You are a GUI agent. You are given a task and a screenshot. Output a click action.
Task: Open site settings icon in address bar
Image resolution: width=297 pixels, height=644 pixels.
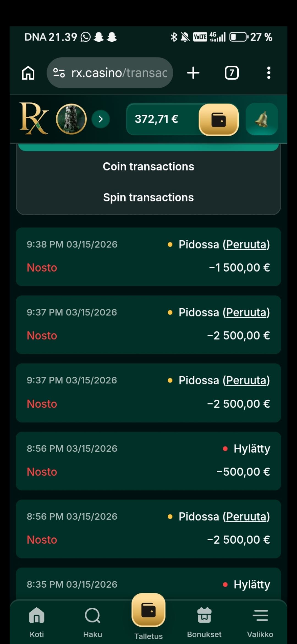59,73
